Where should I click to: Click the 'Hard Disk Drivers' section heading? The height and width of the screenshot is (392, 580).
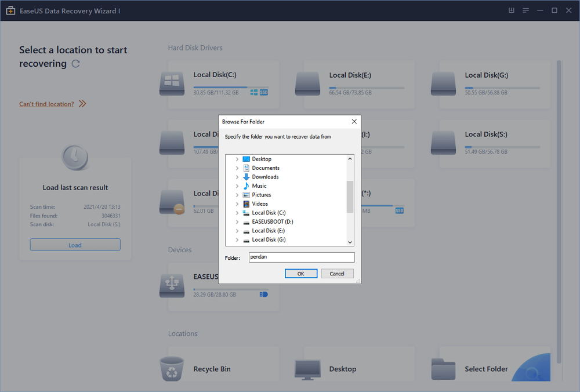pyautogui.click(x=195, y=48)
